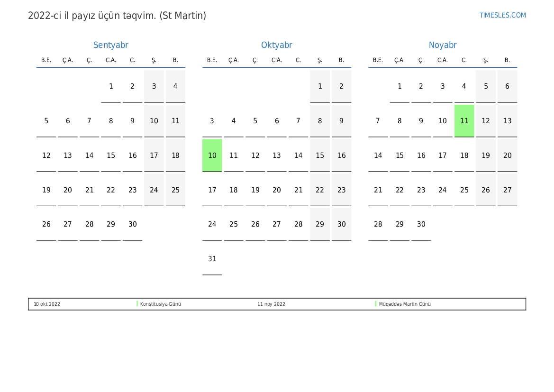Click the page title about 2022 autumn calendar
The image size is (554, 392).
(117, 16)
